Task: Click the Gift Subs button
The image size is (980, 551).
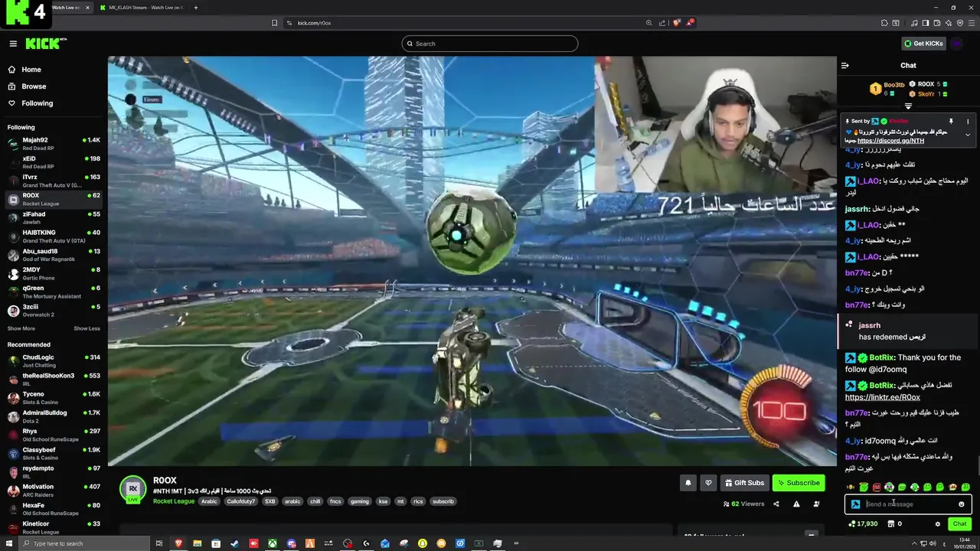Action: pos(744,483)
